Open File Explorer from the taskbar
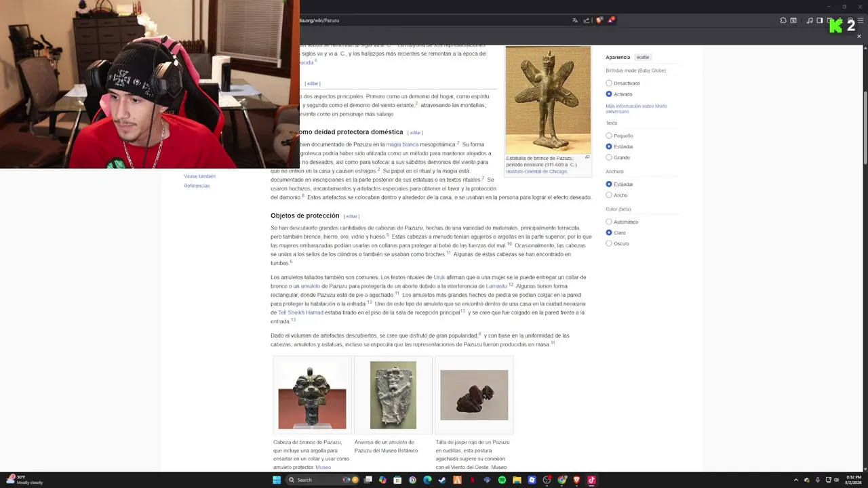 click(517, 480)
